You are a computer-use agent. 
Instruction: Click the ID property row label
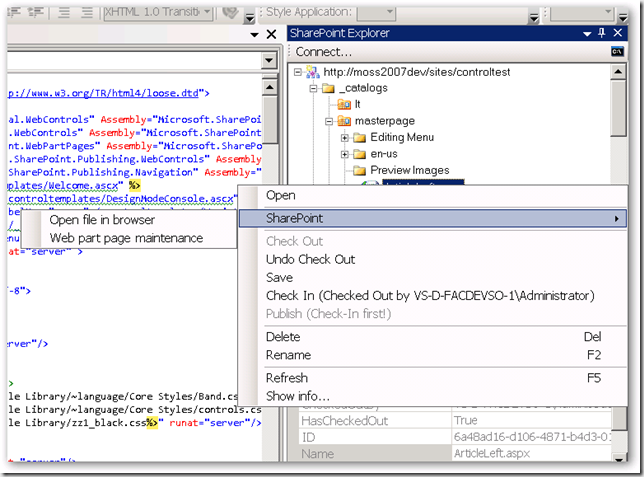(308, 437)
